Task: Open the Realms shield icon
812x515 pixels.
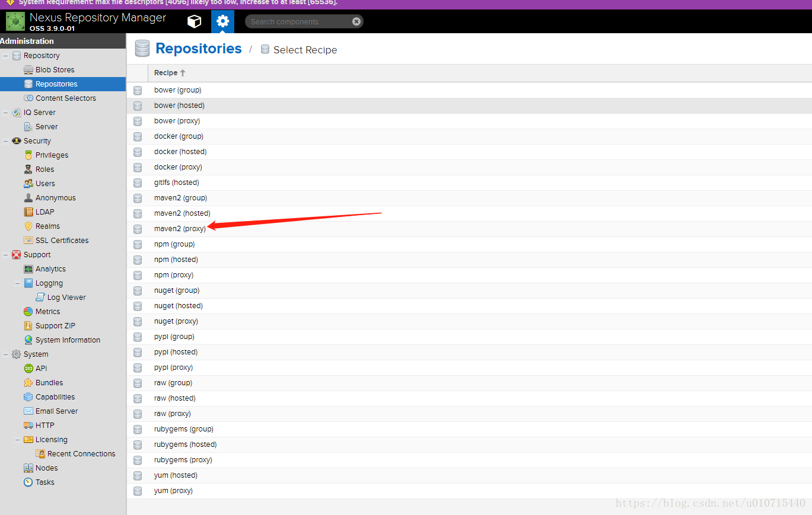Action: [28, 226]
